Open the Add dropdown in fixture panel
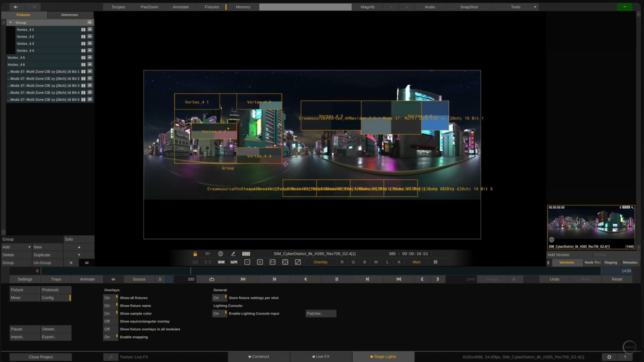The image size is (644, 362). pyautogui.click(x=16, y=247)
